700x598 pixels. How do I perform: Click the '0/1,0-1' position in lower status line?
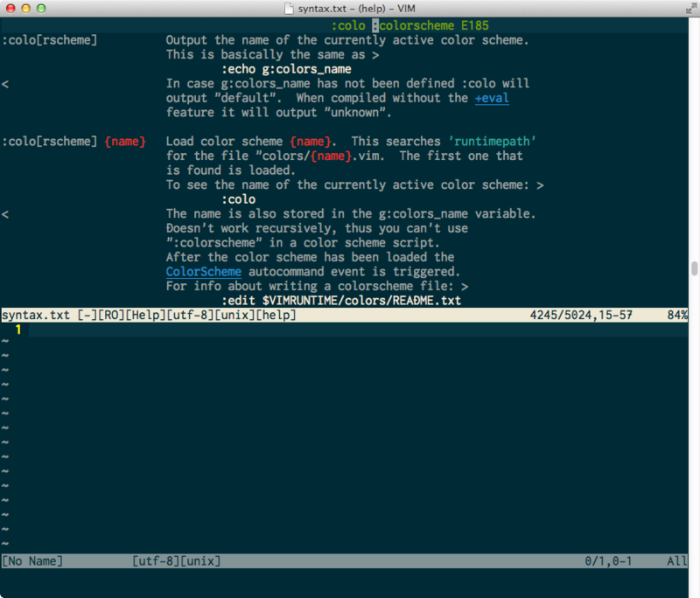pyautogui.click(x=608, y=561)
